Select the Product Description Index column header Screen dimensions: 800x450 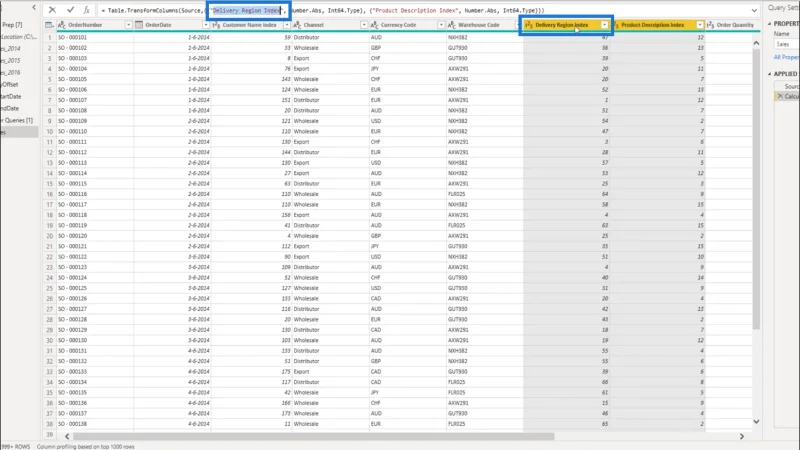[653, 24]
